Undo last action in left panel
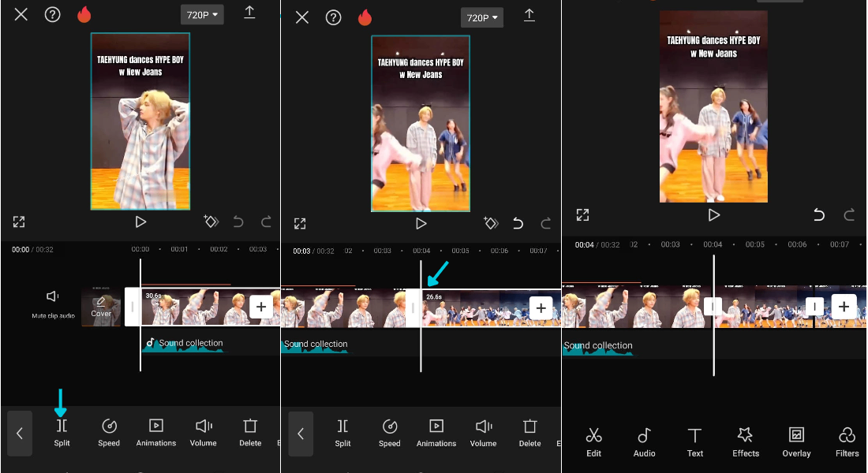This screenshot has height=473, width=868. pyautogui.click(x=238, y=222)
